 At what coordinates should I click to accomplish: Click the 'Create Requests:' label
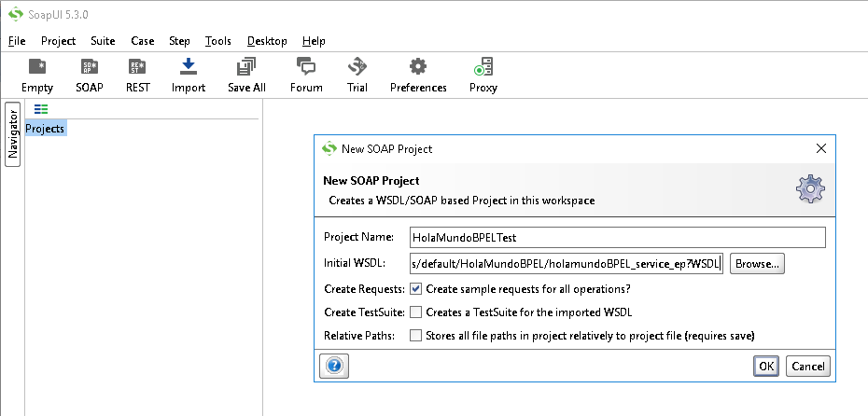point(364,289)
